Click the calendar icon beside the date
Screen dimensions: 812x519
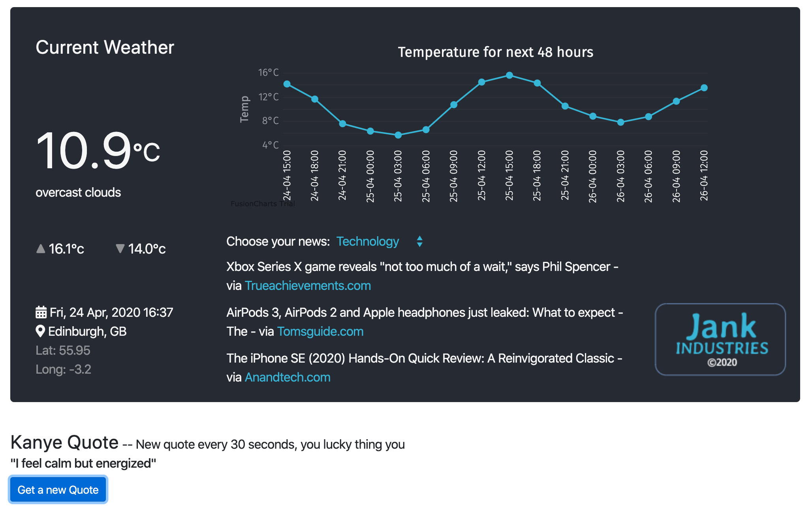(x=41, y=312)
